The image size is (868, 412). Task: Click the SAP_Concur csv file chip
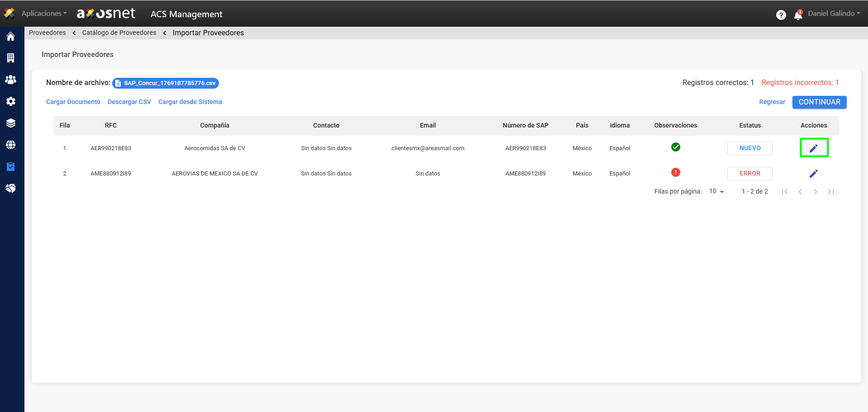tap(166, 83)
